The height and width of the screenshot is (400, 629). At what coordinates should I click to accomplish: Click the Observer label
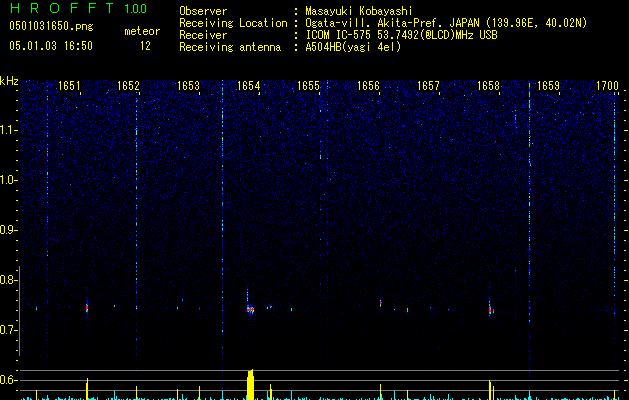coord(203,11)
